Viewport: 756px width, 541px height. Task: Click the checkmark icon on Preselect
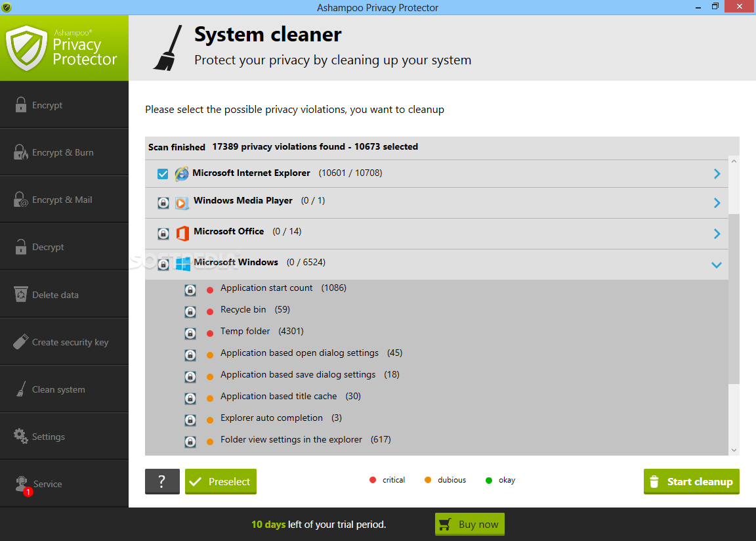coord(196,482)
